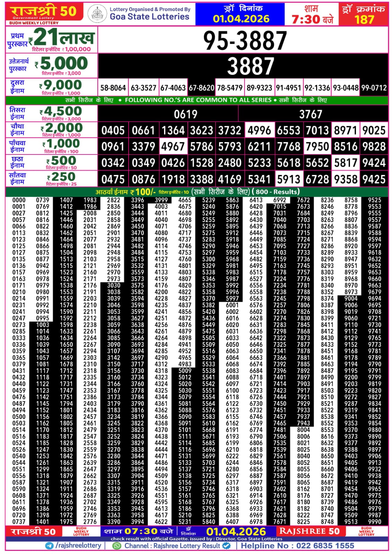Select second prize number 58-8064

tap(113, 88)
